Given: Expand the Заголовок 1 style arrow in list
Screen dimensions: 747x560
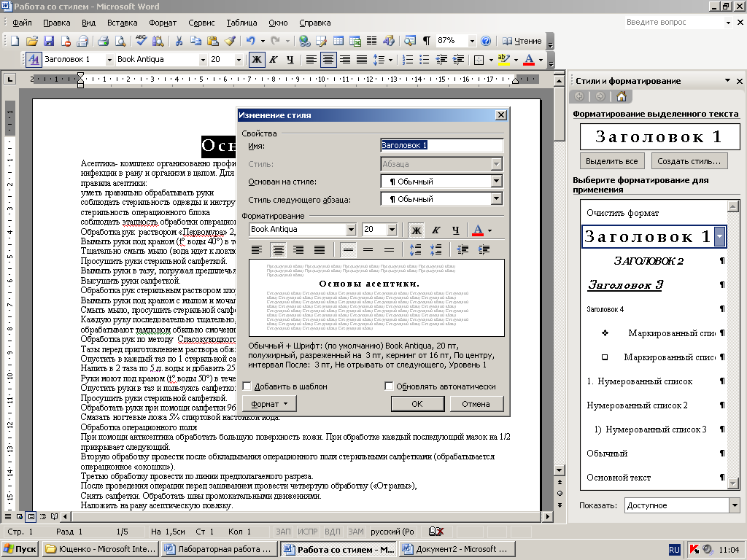Looking at the screenshot, I should (x=719, y=237).
